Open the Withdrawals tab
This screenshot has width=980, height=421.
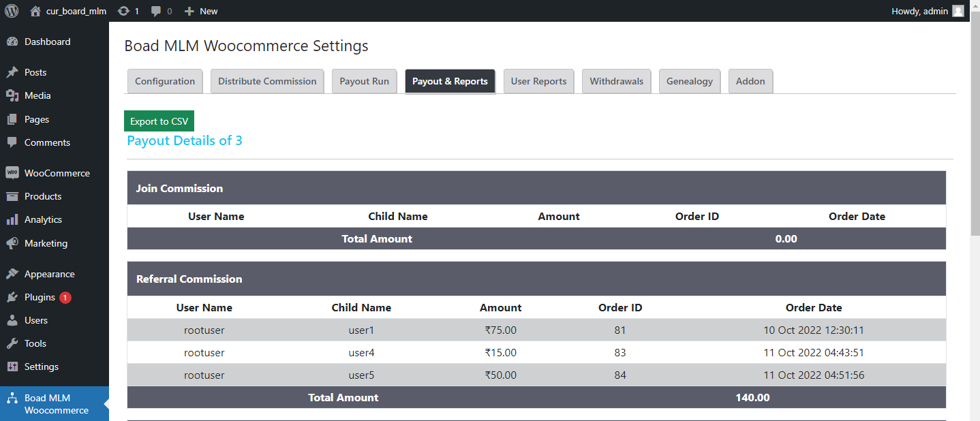[616, 80]
